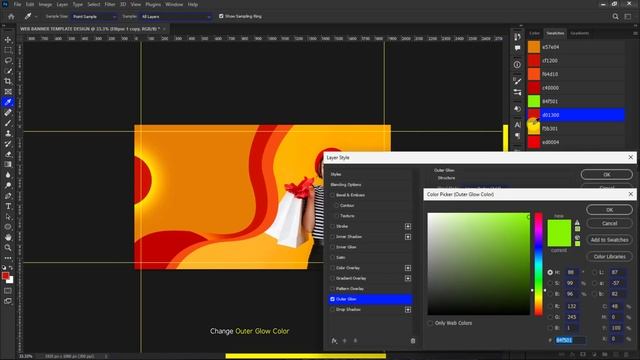Open the Character panel icon
Viewport: 640px width, 360px height.
tap(517, 124)
